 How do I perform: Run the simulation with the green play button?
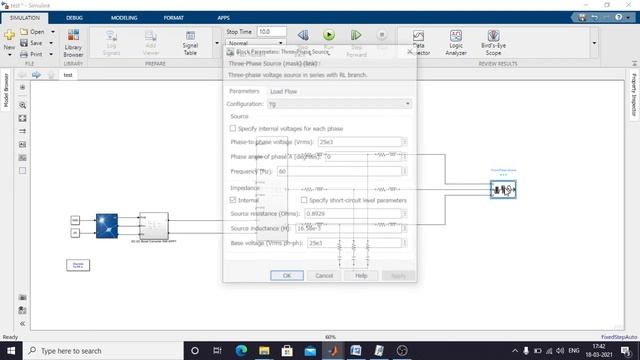tap(329, 35)
